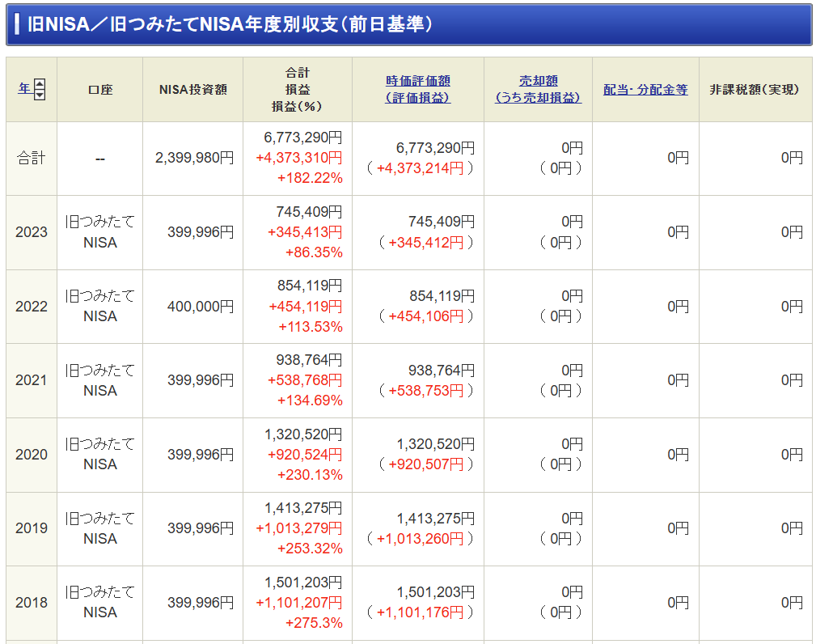This screenshot has height=644, width=816.
Task: Open the 年 column header link
Action: click(x=24, y=89)
